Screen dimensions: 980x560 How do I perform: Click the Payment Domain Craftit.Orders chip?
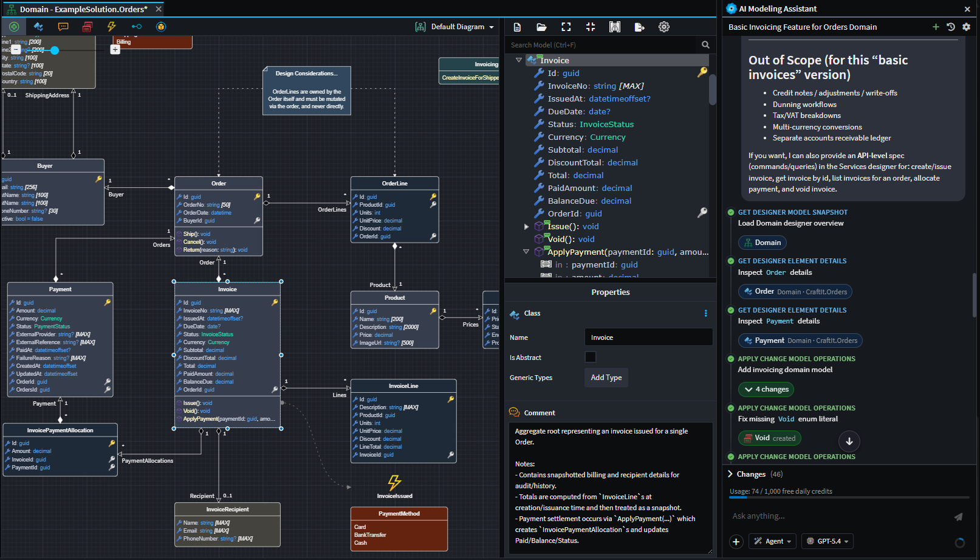(x=800, y=340)
